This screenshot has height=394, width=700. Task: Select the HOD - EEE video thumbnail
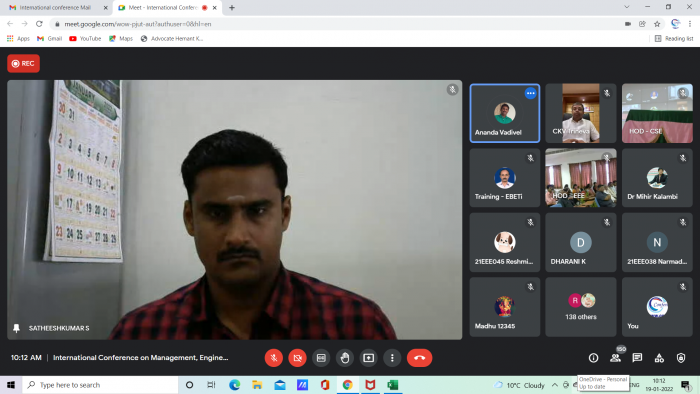pos(580,178)
